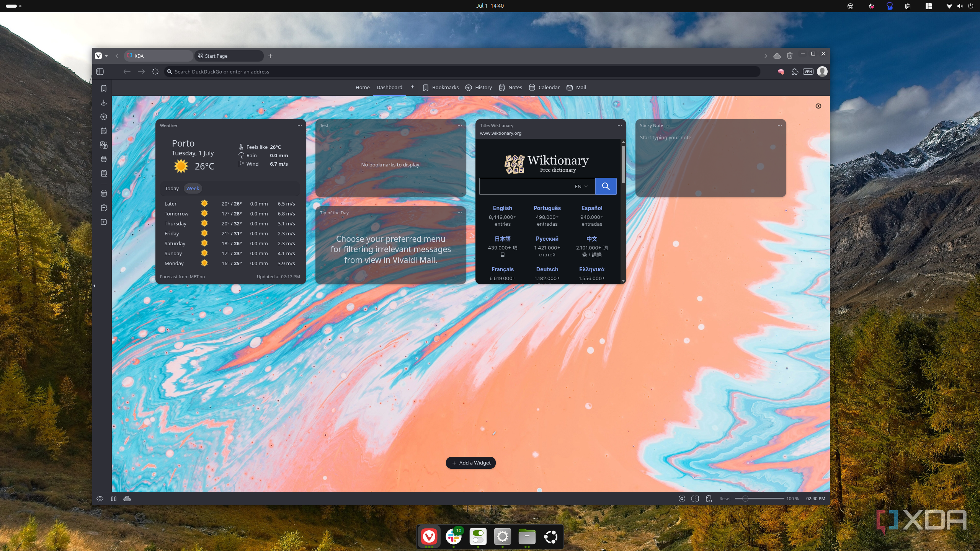Select the Dashboard start page tab

coord(389,87)
